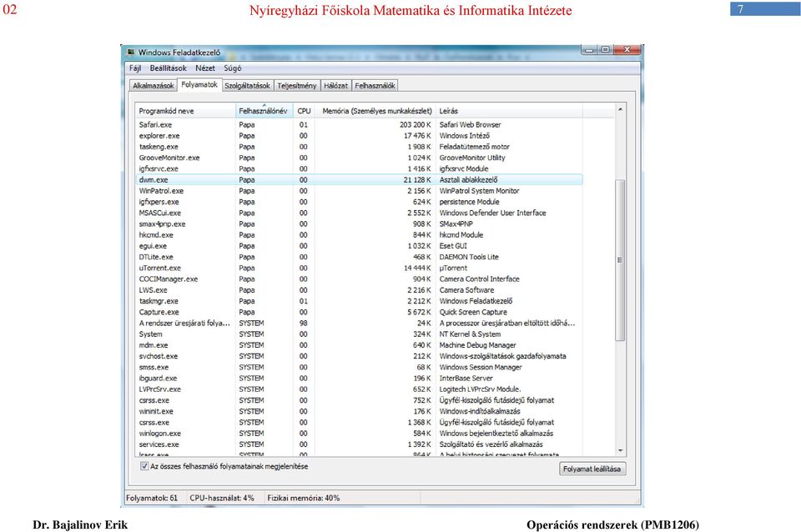Uncheck Az összes felhasználó folyamatainak megjelenítése
The height and width of the screenshot is (532, 801).
tap(144, 466)
